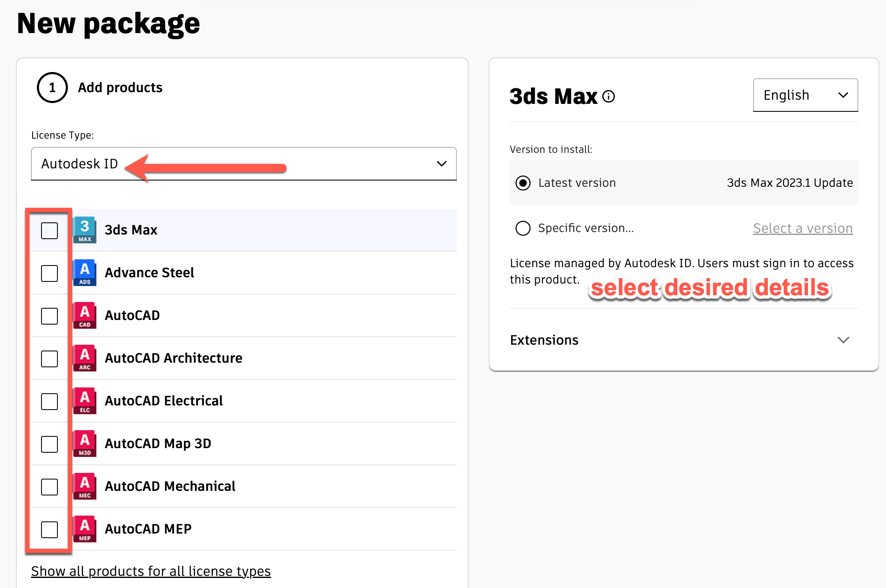Image resolution: width=886 pixels, height=588 pixels.
Task: Open the info icon next to 3ds Max
Action: coord(609,97)
